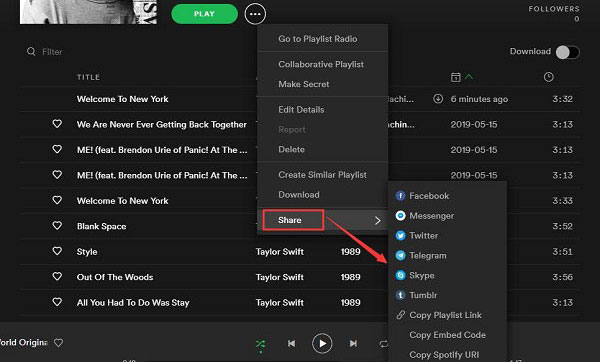Image resolution: width=600 pixels, height=362 pixels.
Task: Click Taylor Swift artist on Style row
Action: [280, 252]
